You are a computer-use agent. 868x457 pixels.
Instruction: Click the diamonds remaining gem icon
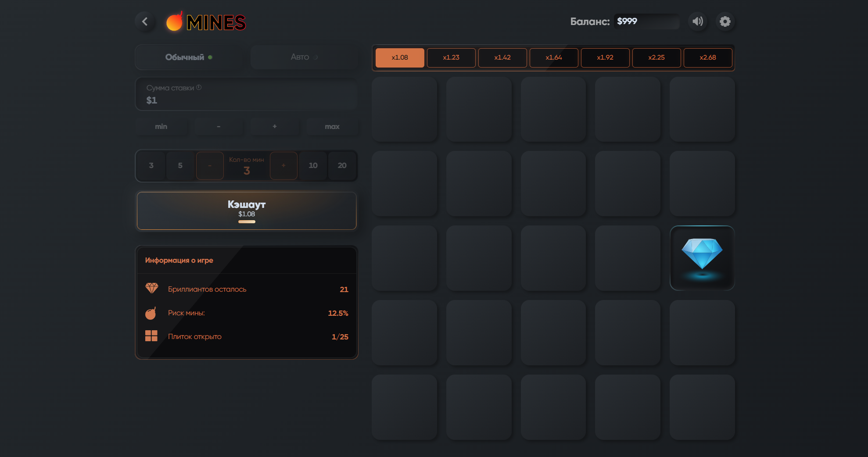tap(152, 289)
